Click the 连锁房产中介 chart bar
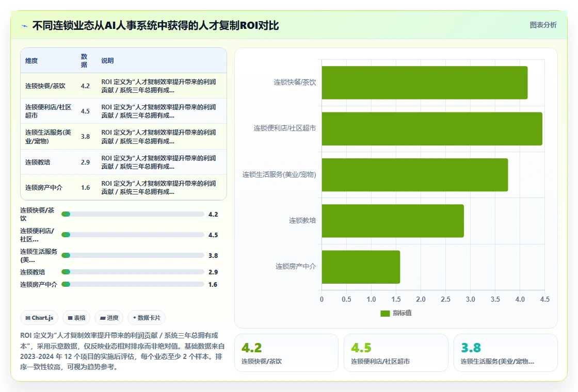578x392 pixels. coord(361,267)
